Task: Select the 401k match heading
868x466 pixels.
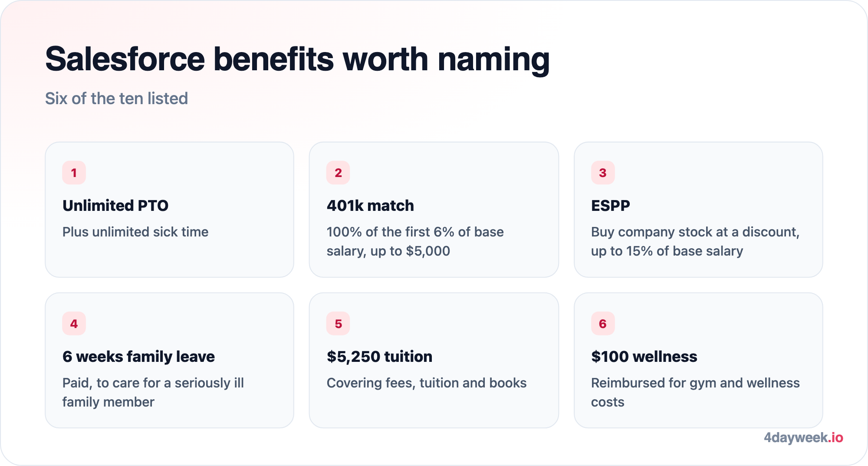Action: coord(370,205)
